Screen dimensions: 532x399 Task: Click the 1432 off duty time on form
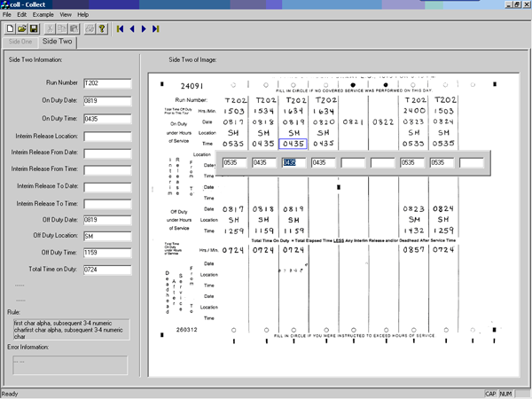[x=414, y=231]
